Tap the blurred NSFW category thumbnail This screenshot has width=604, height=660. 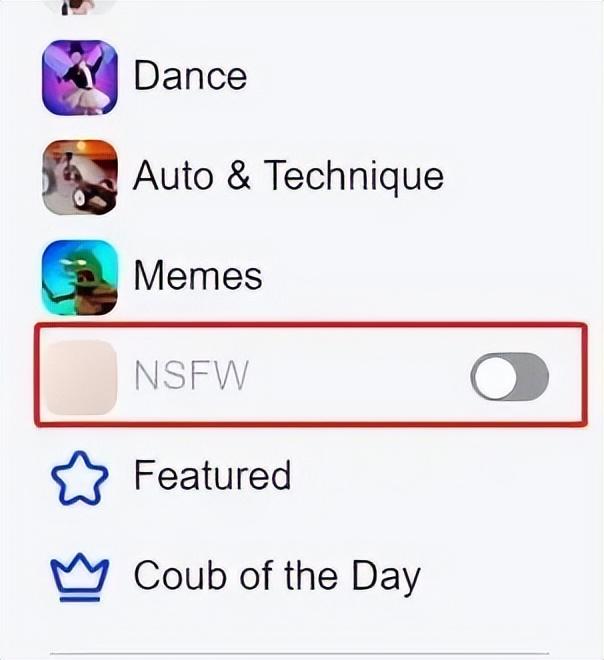pyautogui.click(x=81, y=377)
